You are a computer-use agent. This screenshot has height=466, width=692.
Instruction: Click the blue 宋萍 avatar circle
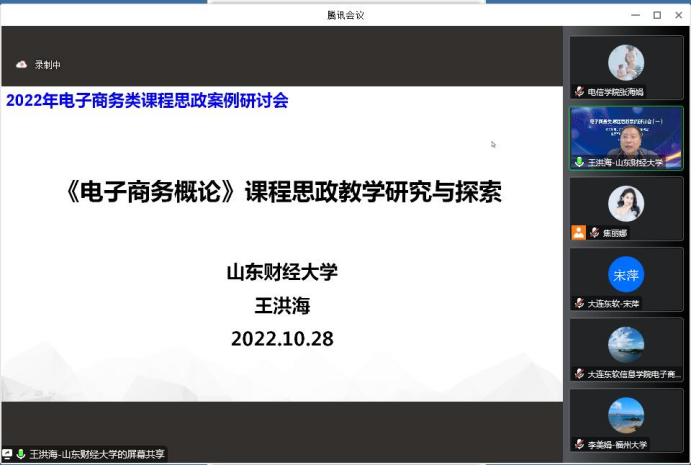coord(626,274)
